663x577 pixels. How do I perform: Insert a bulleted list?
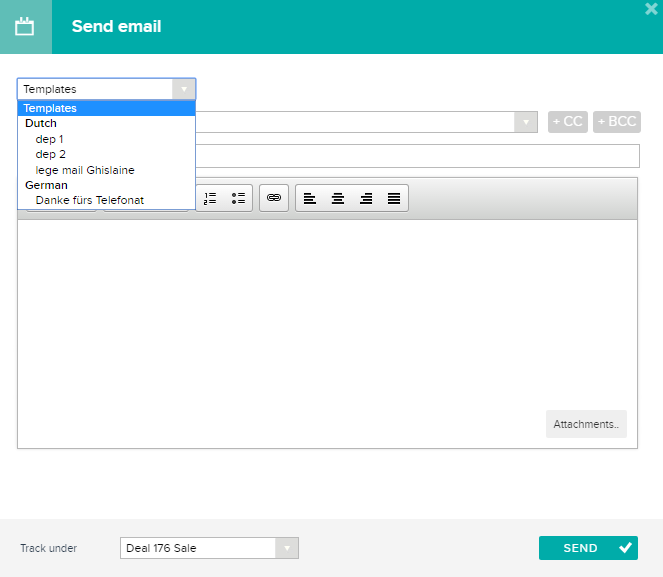click(x=238, y=198)
